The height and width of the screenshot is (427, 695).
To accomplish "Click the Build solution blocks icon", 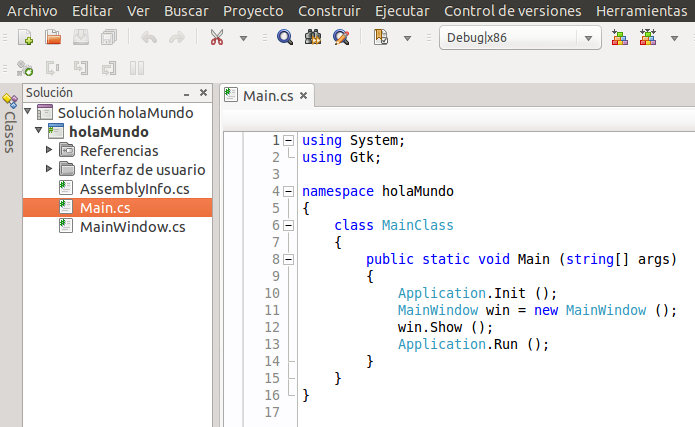I will (620, 38).
